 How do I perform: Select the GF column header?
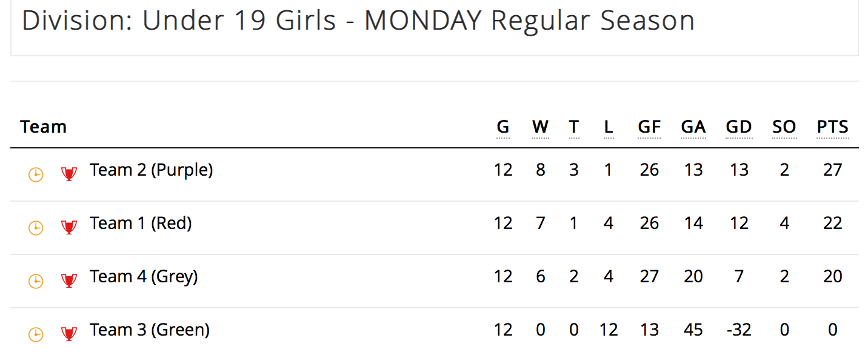pos(649,127)
